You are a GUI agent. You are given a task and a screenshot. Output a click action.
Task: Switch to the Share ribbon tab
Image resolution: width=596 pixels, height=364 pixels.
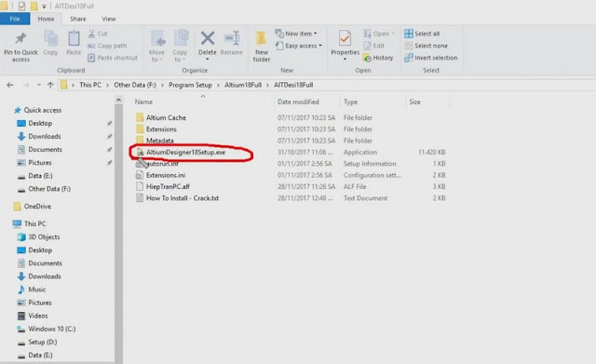78,19
